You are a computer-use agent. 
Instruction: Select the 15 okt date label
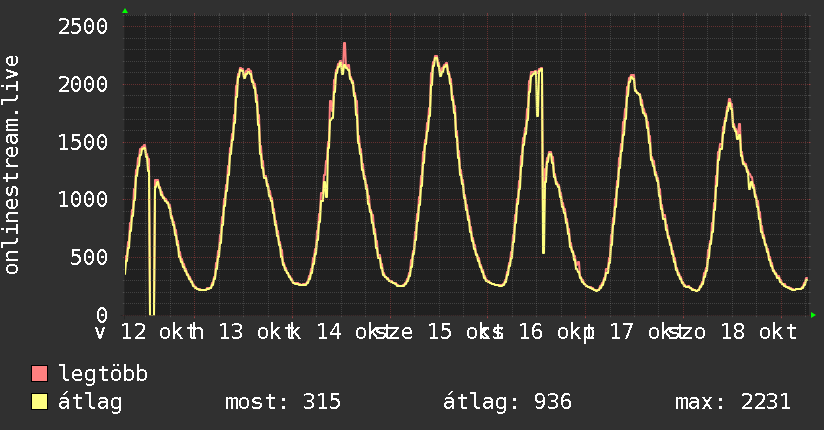451,332
